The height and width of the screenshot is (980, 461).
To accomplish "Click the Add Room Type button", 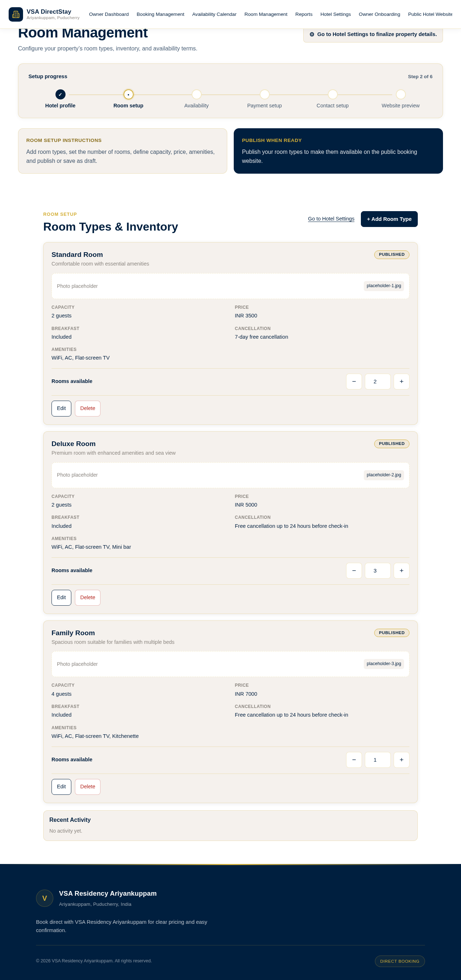I will click(x=389, y=219).
